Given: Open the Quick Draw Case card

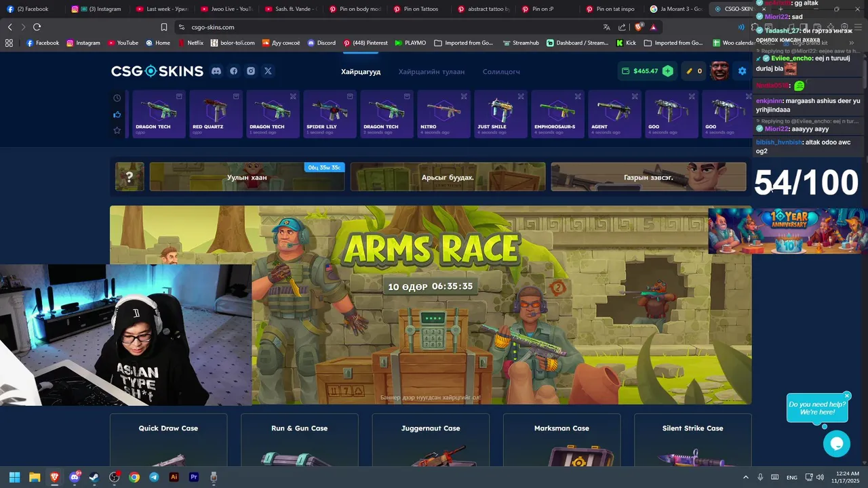Looking at the screenshot, I should [168, 441].
